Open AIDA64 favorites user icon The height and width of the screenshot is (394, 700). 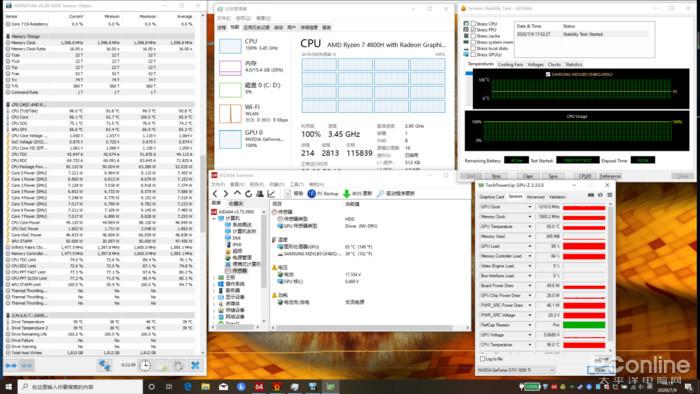(x=260, y=194)
